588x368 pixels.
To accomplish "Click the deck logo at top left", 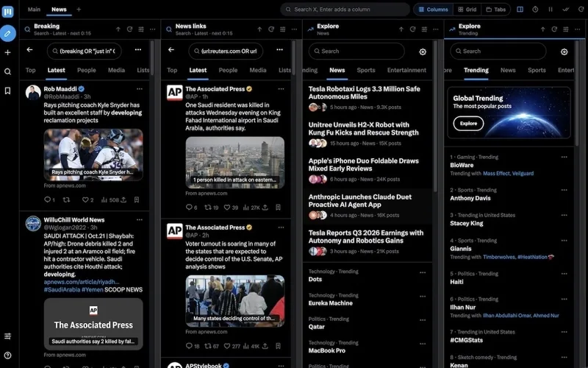I will tap(7, 11).
